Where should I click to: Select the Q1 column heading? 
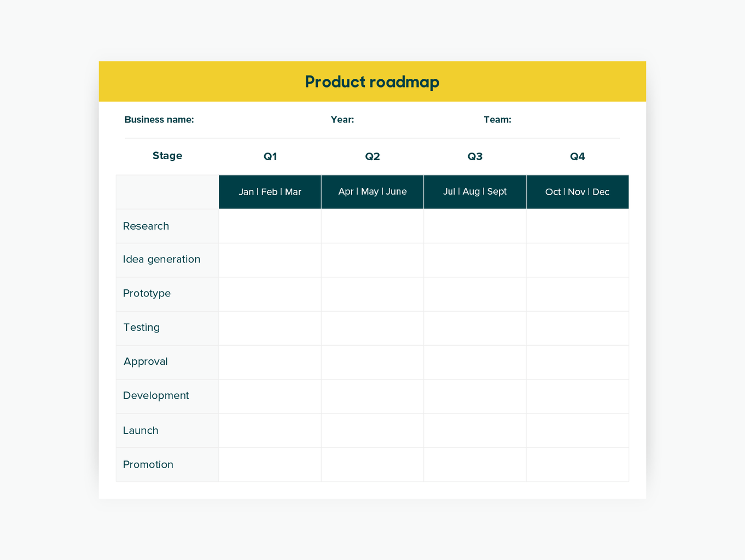[270, 156]
